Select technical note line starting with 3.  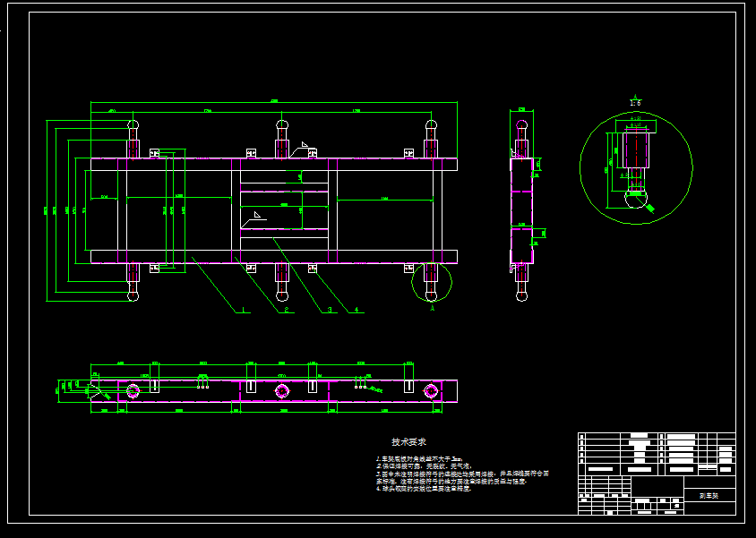462,477
